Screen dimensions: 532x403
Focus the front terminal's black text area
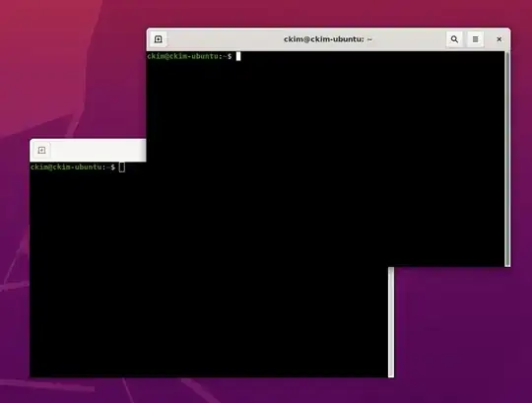coord(326,159)
